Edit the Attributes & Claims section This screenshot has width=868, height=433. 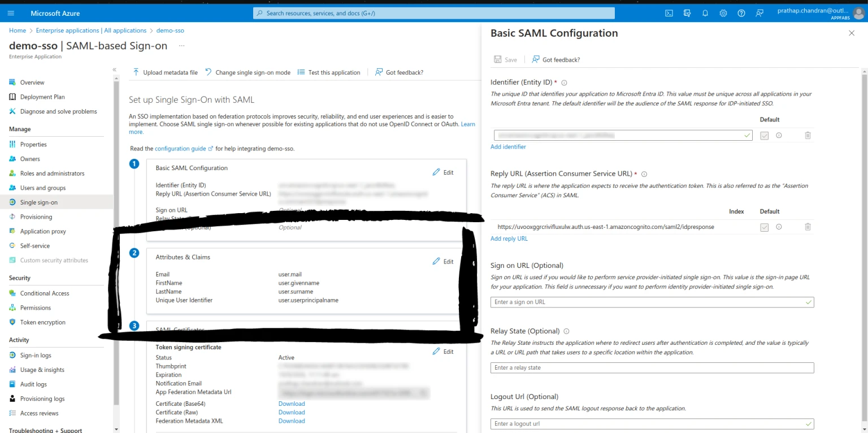[x=443, y=262]
